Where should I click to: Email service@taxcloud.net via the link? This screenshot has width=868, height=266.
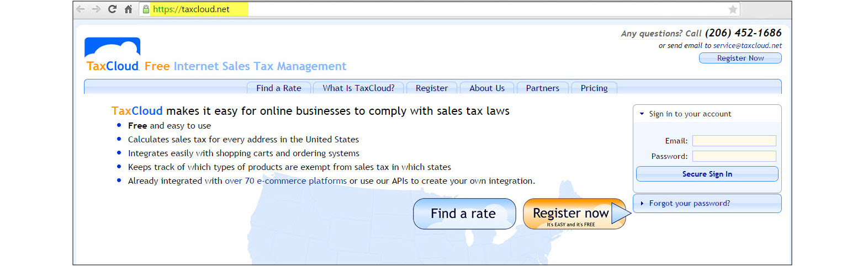click(x=748, y=46)
